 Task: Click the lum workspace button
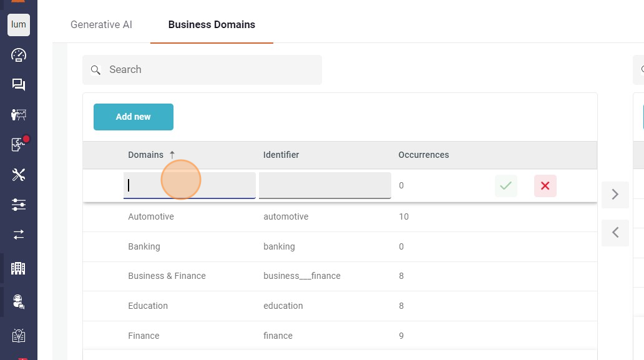[19, 25]
